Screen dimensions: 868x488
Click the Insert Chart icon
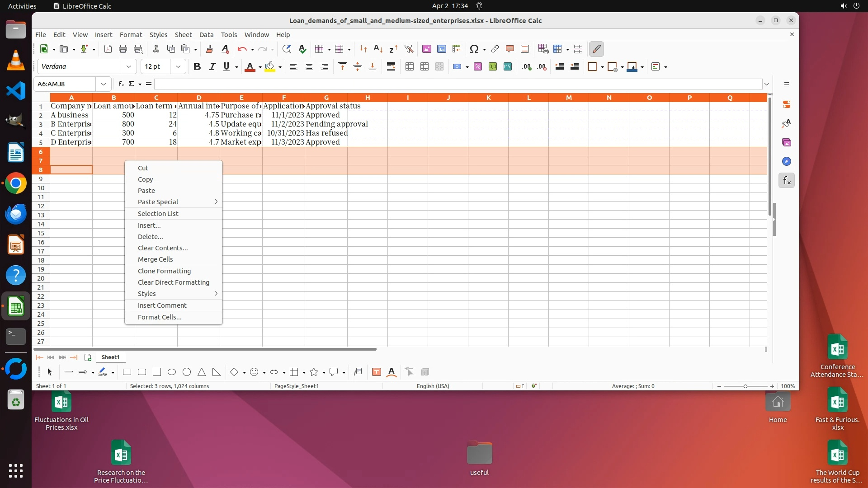(442, 49)
